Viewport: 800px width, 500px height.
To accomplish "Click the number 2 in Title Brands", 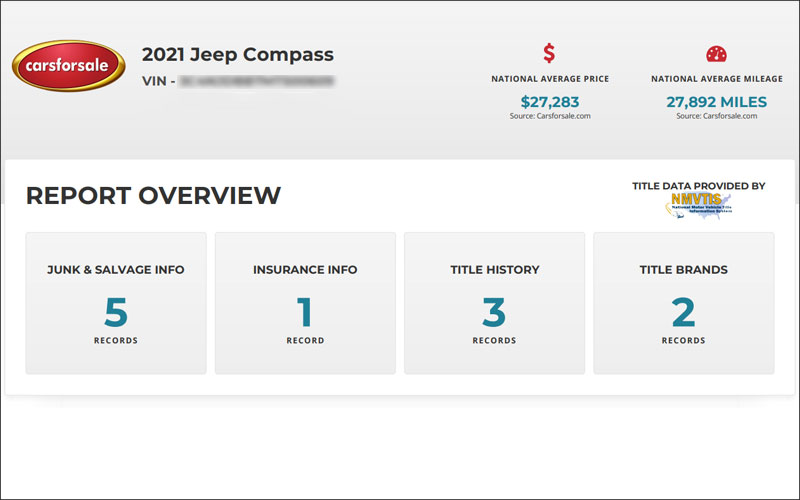I will [x=684, y=312].
